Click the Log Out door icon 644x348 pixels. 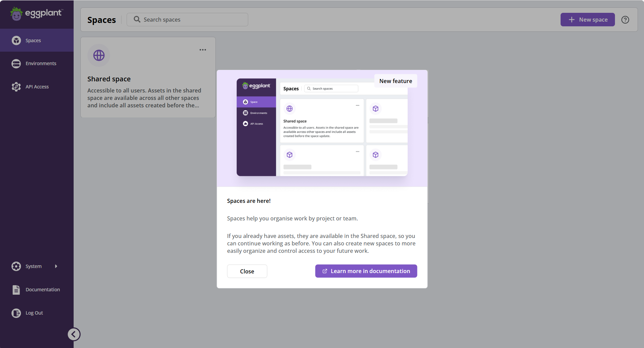[x=16, y=313]
